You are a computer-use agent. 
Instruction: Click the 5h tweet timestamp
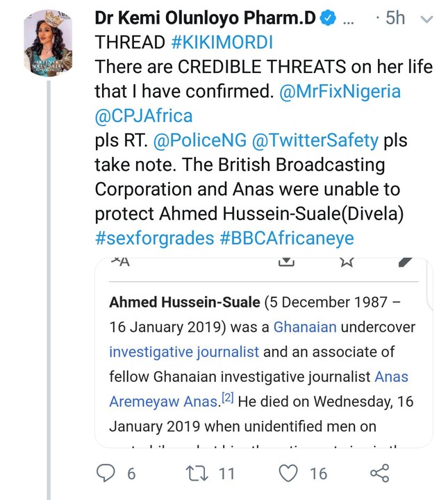point(395,17)
